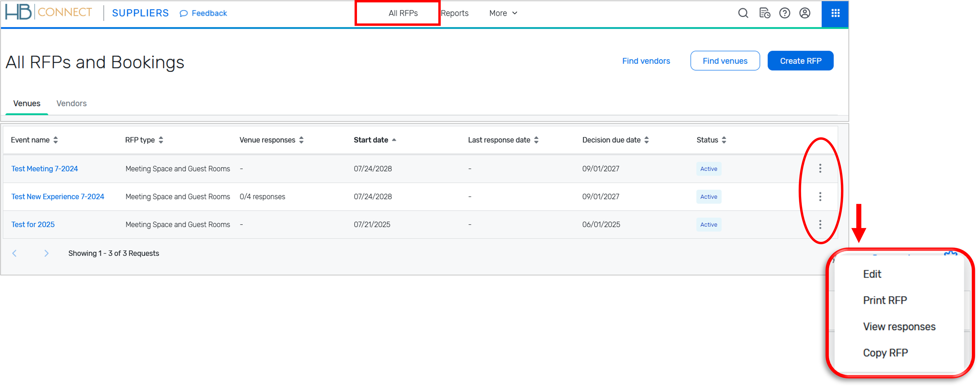Go to the next page with the arrow
Image resolution: width=980 pixels, height=388 pixels.
[46, 253]
